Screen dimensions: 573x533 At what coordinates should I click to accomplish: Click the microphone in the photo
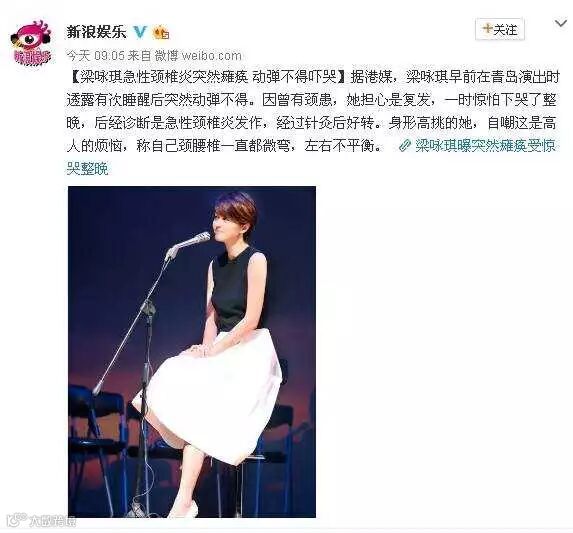(192, 241)
